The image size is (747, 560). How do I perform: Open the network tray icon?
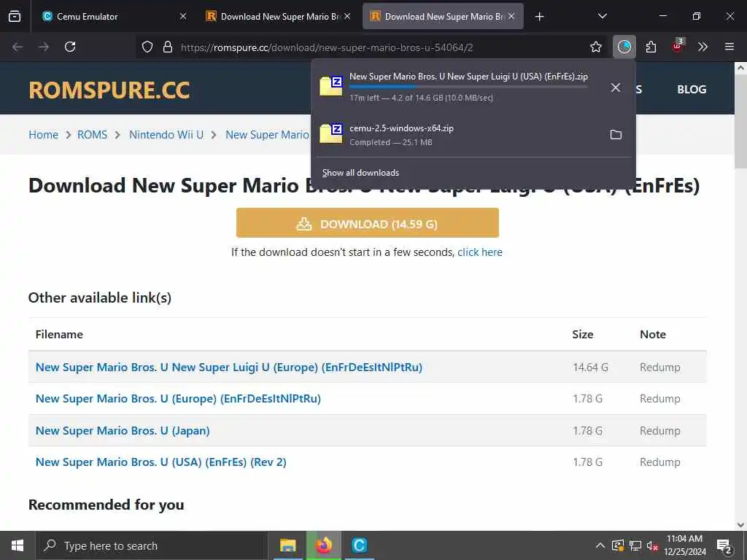coord(635,545)
